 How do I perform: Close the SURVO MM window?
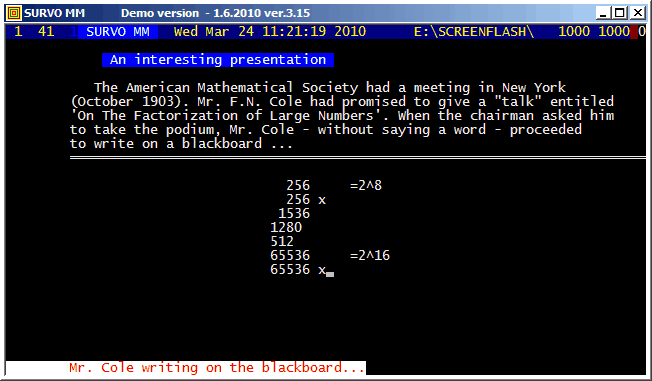[637, 13]
